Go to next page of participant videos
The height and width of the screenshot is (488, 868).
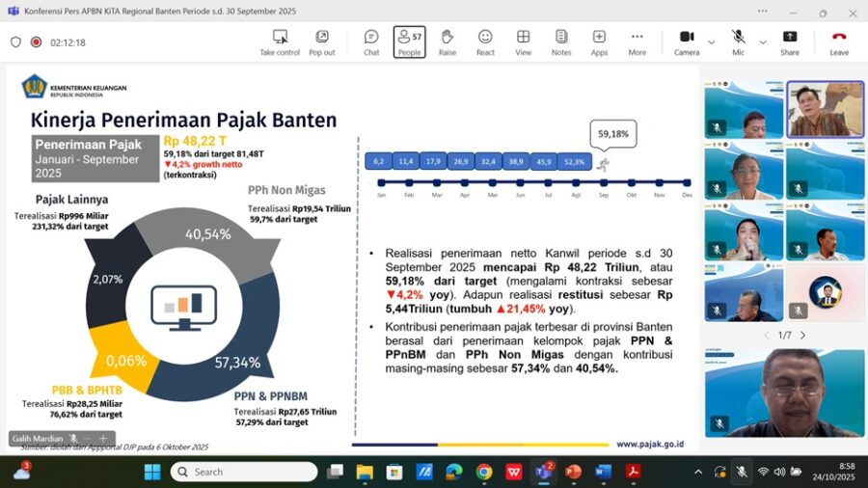[x=802, y=335]
